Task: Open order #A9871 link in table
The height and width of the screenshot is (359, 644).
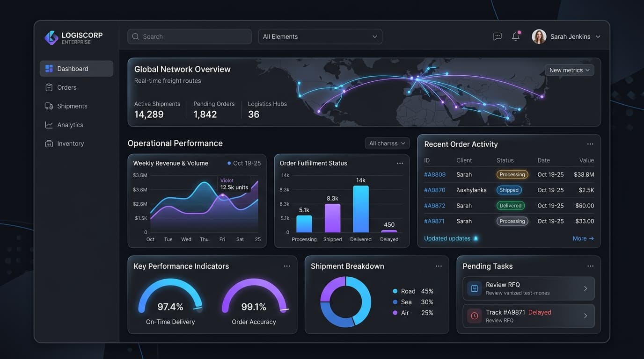Action: 435,221
